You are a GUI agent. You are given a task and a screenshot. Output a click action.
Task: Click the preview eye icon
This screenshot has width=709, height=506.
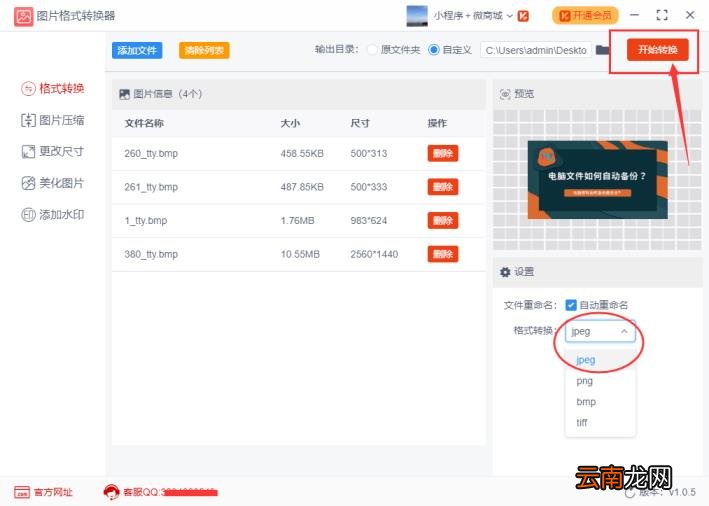(505, 94)
